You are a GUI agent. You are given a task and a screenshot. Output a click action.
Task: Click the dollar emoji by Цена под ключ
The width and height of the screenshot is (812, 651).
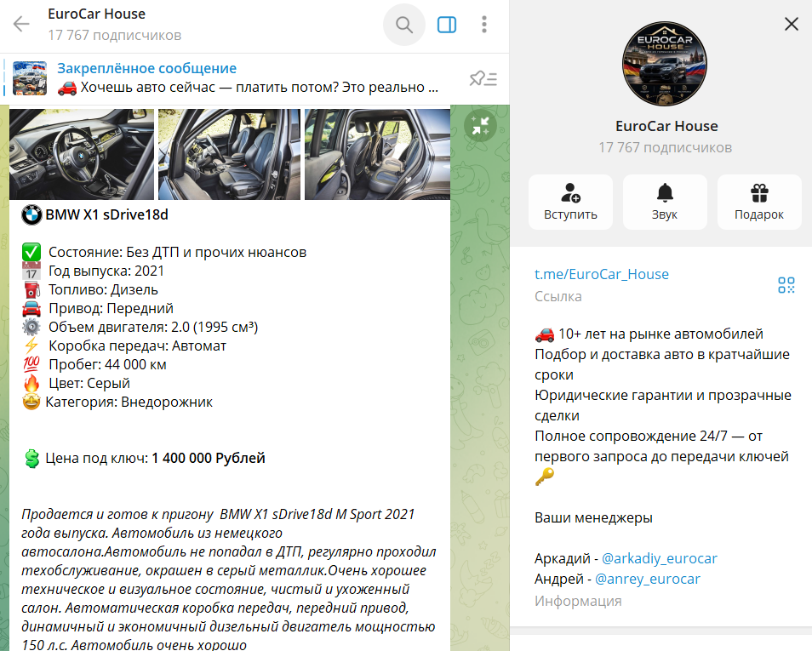coord(31,459)
